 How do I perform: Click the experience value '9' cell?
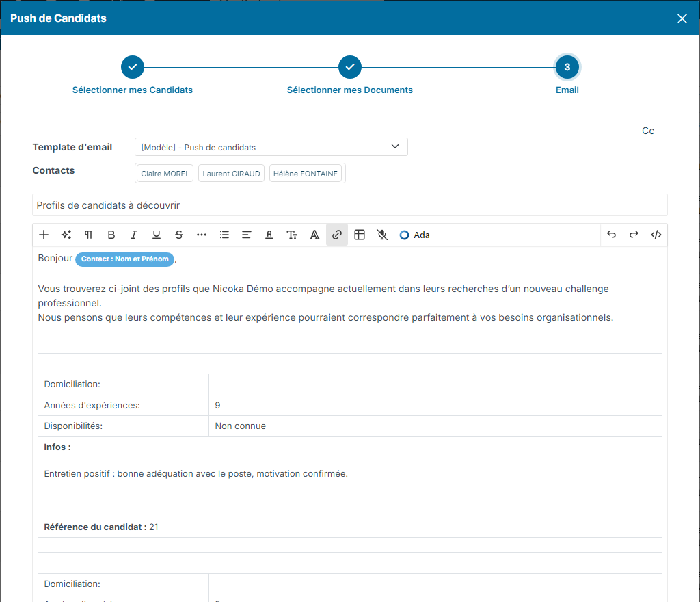pos(435,405)
